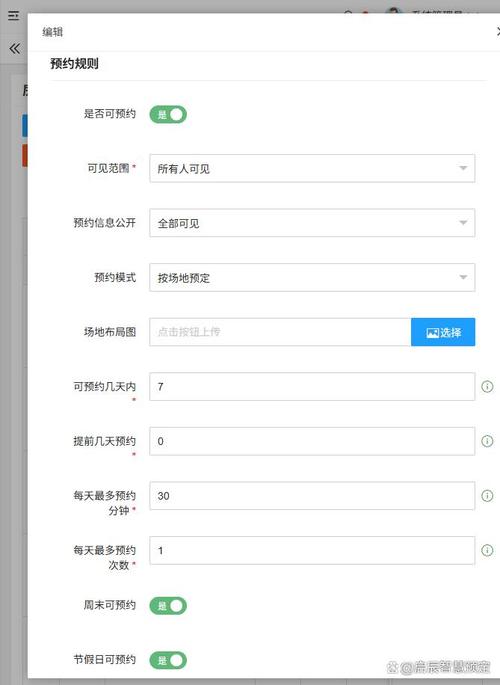Click the 可见范围 label
The height and width of the screenshot is (685, 500).
click(108, 168)
